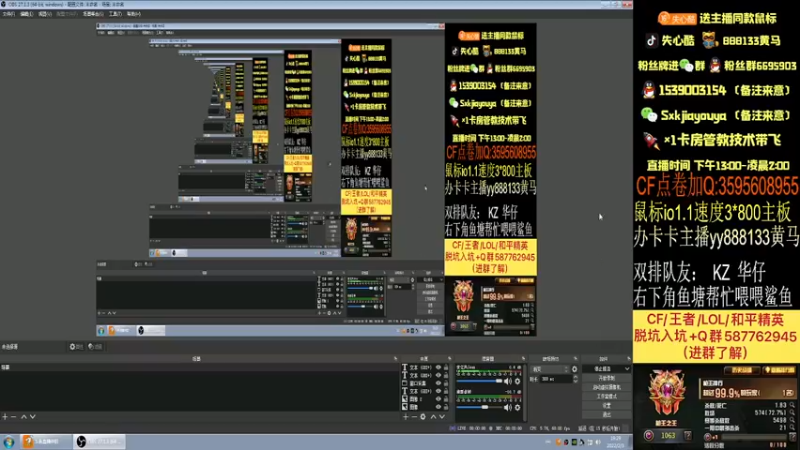Select the 窗口采集 window capture source row
Image resolution: width=800 pixels, height=450 pixels.
(x=426, y=383)
